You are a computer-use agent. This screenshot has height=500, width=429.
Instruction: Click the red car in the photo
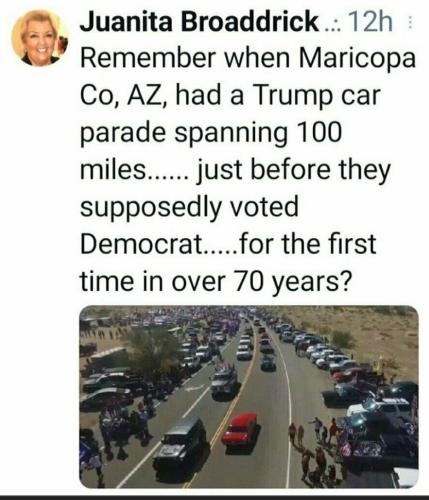(x=241, y=430)
